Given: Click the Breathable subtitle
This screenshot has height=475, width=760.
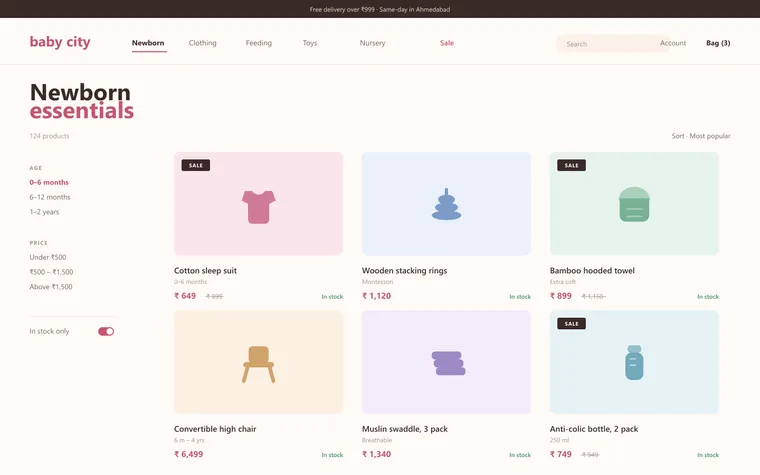Looking at the screenshot, I should click(377, 440).
